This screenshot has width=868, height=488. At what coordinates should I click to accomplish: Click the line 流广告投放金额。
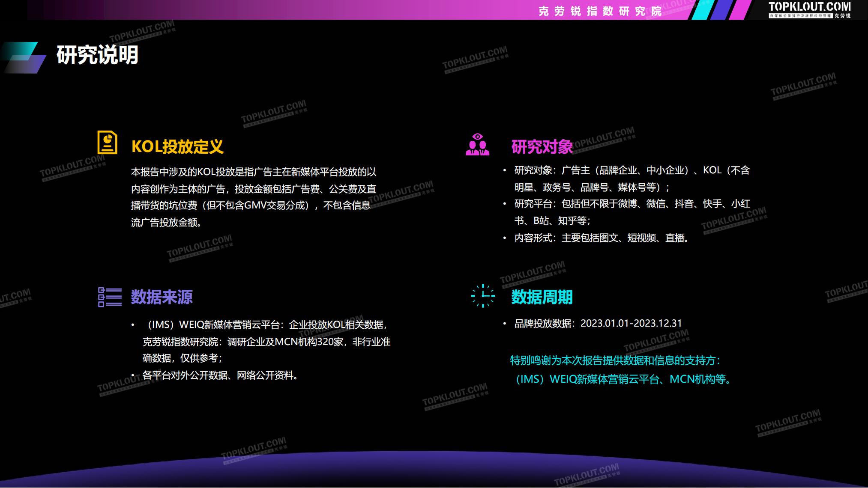(x=166, y=222)
